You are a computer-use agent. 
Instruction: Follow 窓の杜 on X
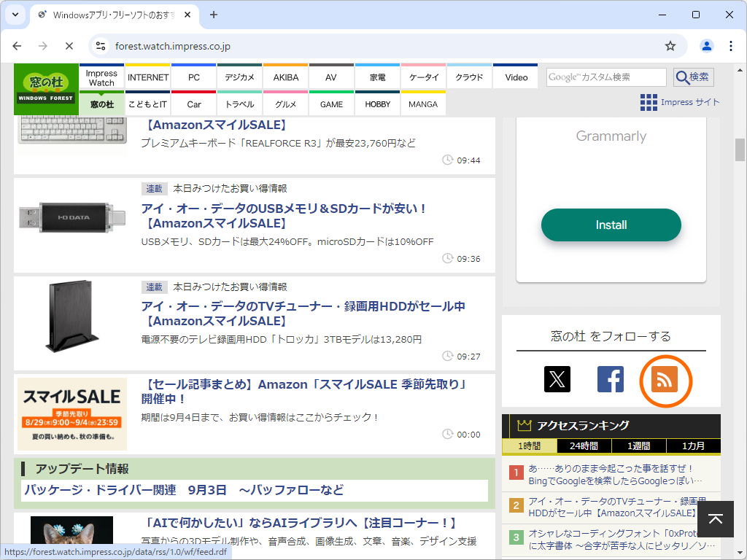click(557, 379)
